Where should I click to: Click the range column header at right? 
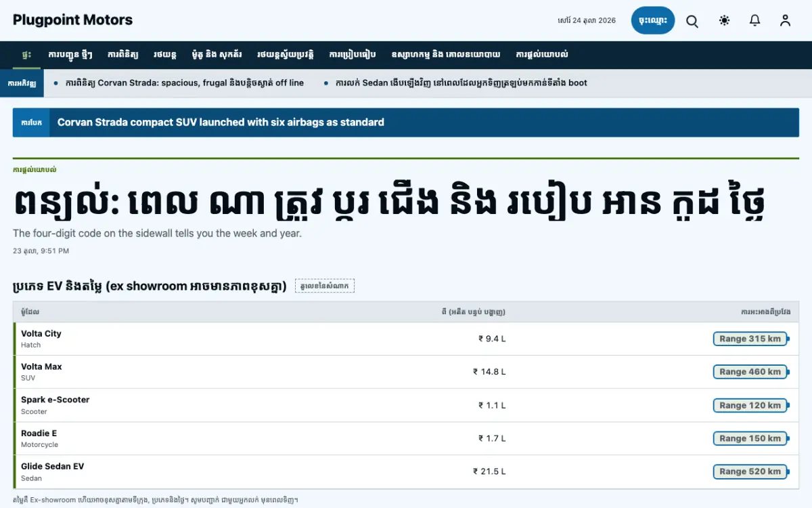tap(765, 312)
